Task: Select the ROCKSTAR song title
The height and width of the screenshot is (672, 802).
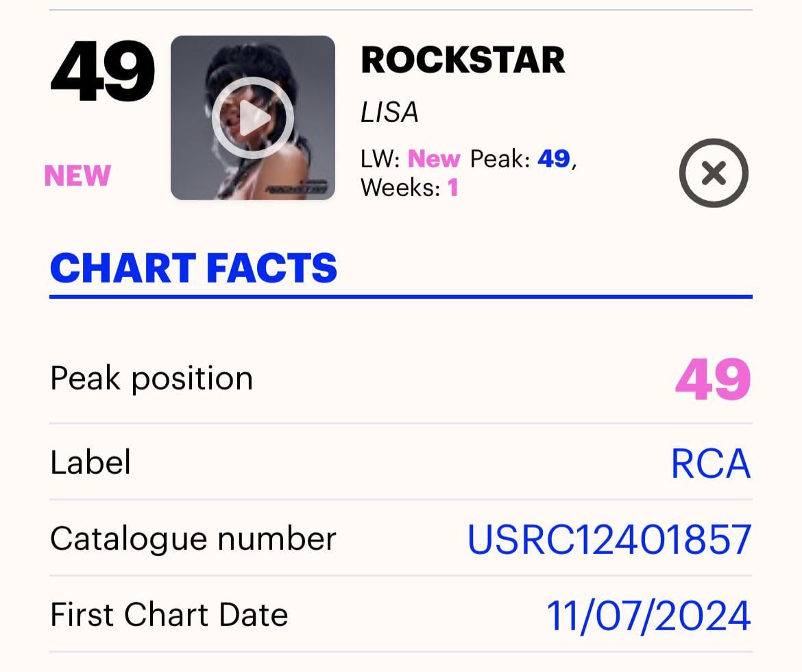Action: 463,60
